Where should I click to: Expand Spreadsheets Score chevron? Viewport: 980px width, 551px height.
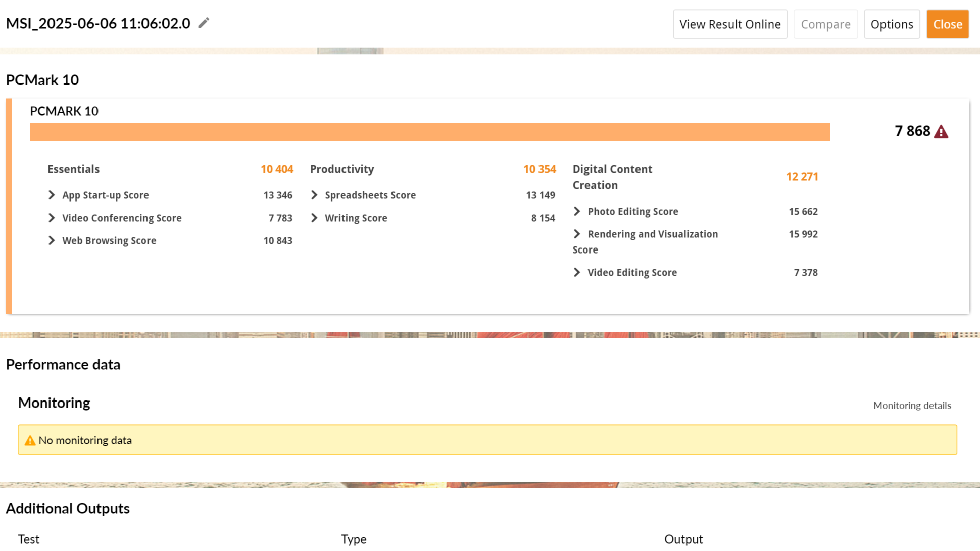(314, 195)
